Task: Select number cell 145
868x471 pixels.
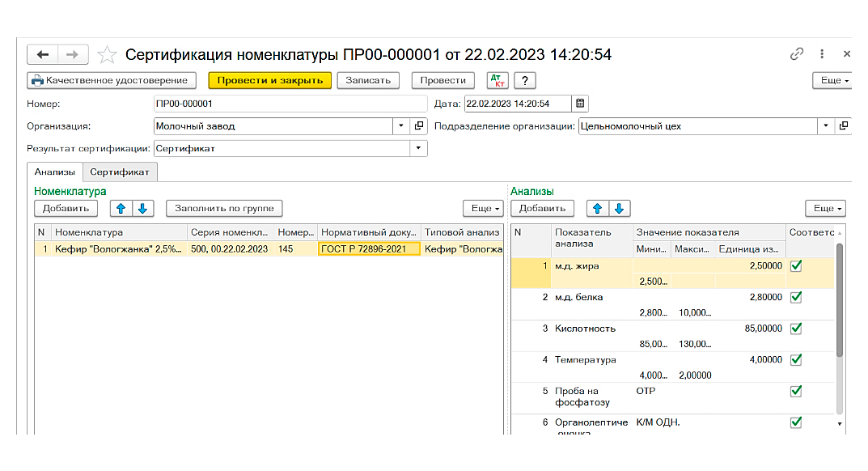Action: [x=295, y=249]
